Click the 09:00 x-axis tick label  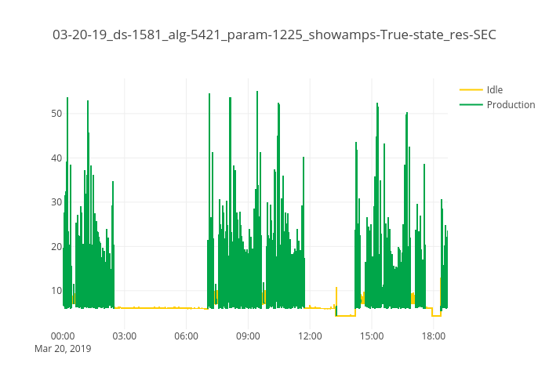coord(248,336)
